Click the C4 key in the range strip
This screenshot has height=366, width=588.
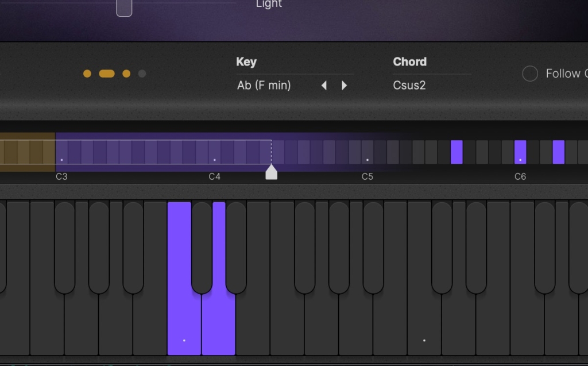[214, 152]
